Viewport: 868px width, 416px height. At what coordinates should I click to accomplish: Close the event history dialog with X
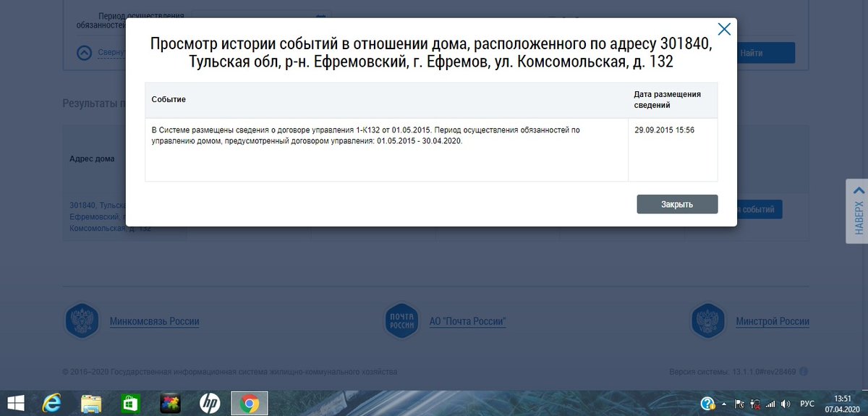pos(724,29)
